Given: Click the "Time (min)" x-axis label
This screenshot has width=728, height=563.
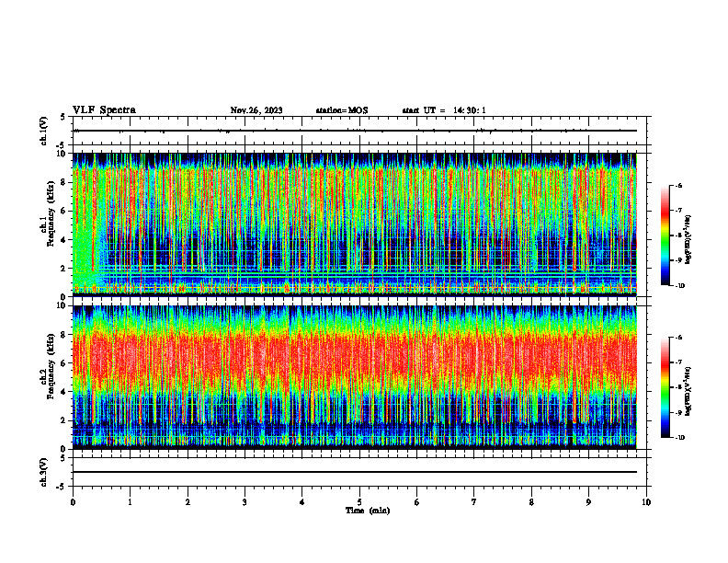Looking at the screenshot, I should tap(368, 511).
